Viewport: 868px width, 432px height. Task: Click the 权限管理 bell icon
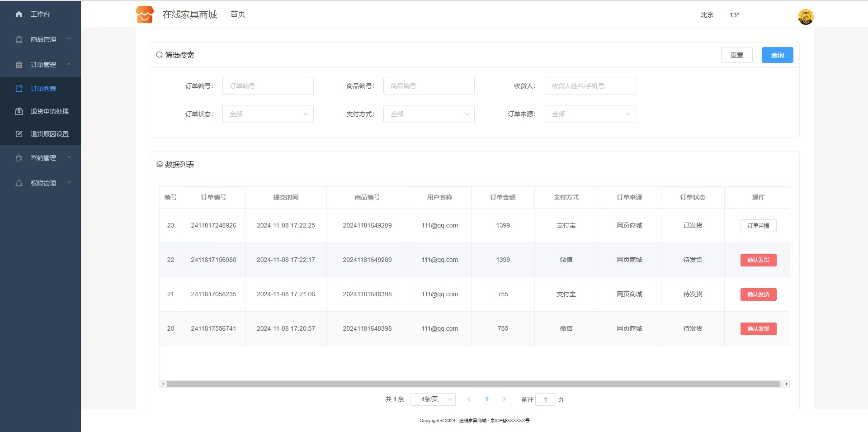click(19, 183)
